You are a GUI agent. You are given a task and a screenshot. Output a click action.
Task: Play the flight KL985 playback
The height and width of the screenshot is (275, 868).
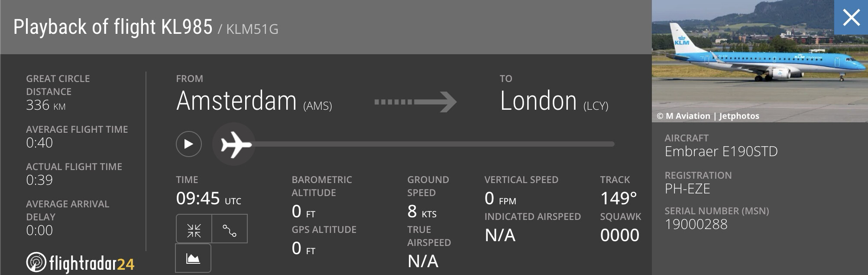(x=189, y=144)
